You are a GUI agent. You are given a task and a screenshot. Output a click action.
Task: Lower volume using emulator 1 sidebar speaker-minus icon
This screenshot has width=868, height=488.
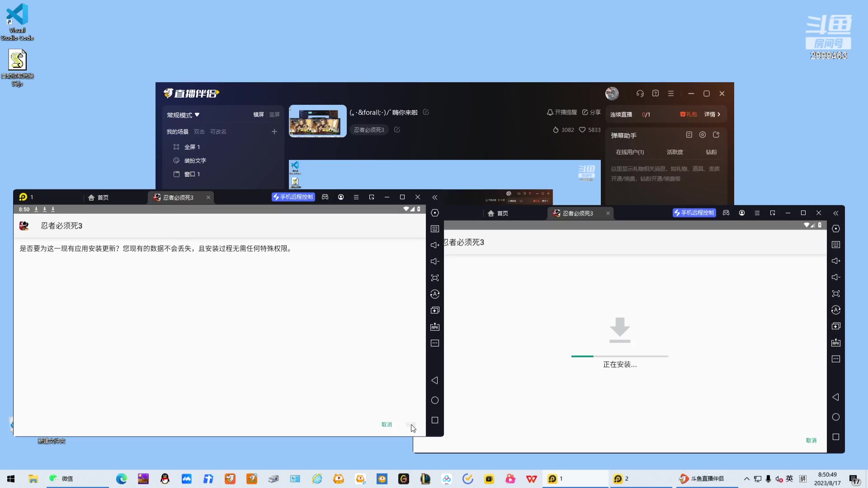pos(435,261)
